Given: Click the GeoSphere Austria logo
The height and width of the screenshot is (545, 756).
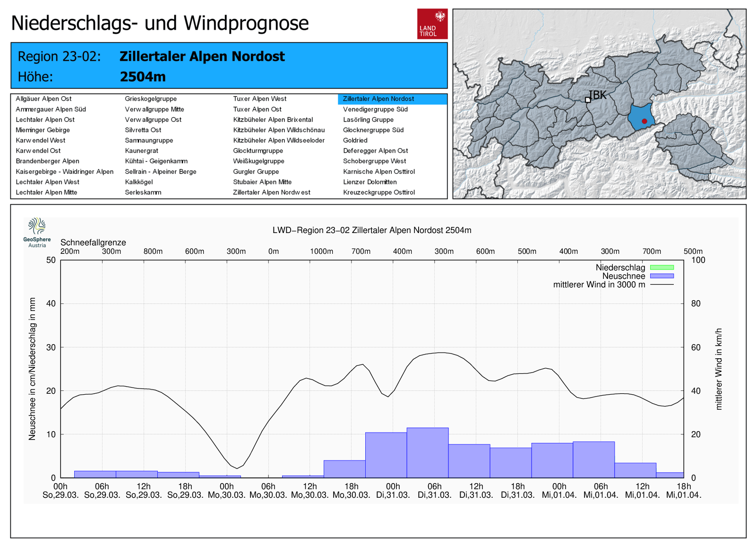Looking at the screenshot, I should (x=37, y=233).
